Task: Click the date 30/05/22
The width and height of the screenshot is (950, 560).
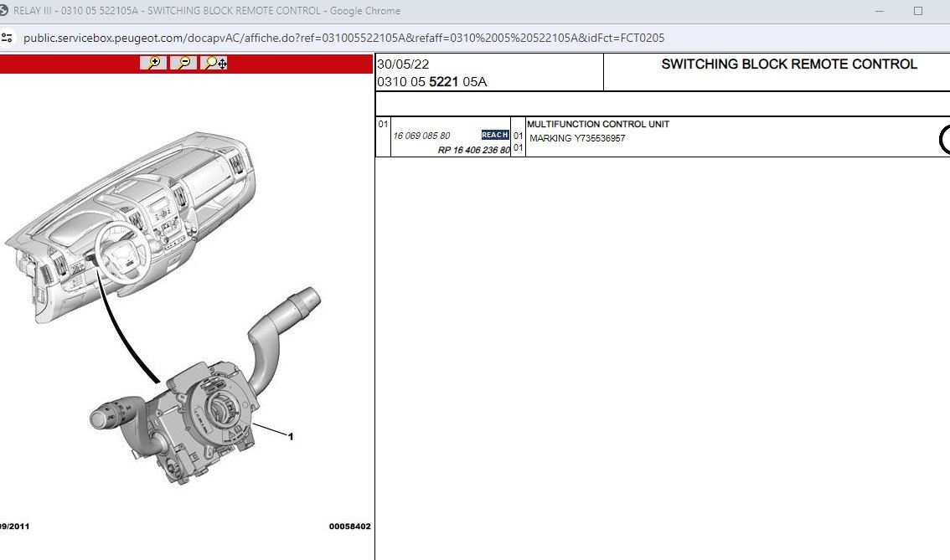Action: click(403, 64)
